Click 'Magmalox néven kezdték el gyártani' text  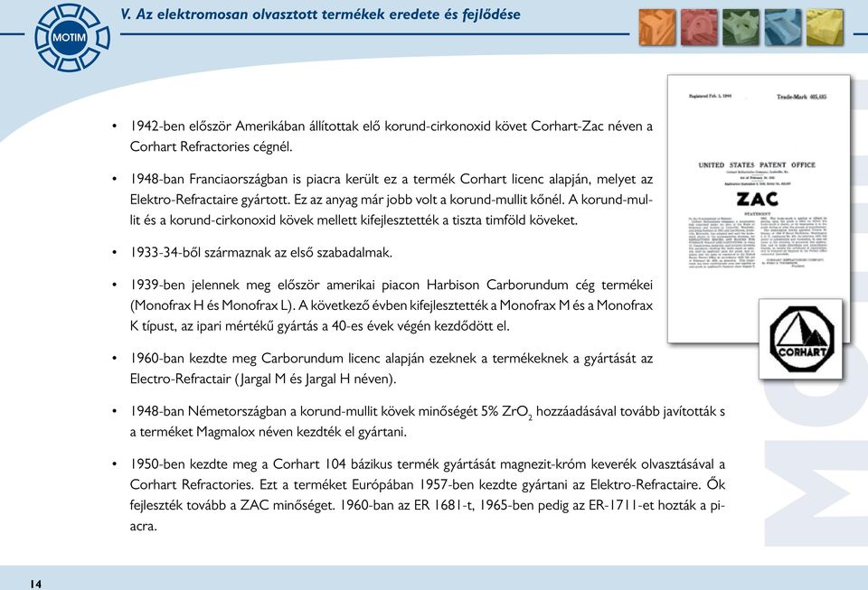pyautogui.click(x=301, y=432)
